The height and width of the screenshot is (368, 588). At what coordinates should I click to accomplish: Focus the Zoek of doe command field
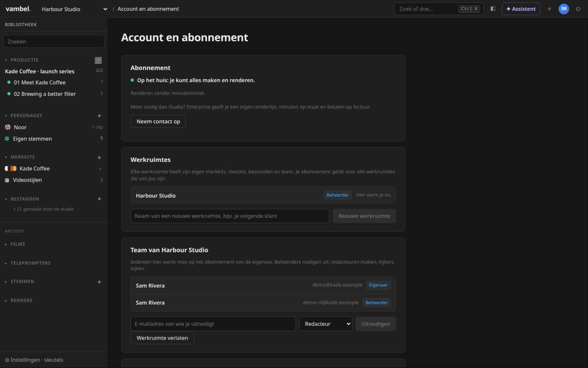[x=439, y=9]
